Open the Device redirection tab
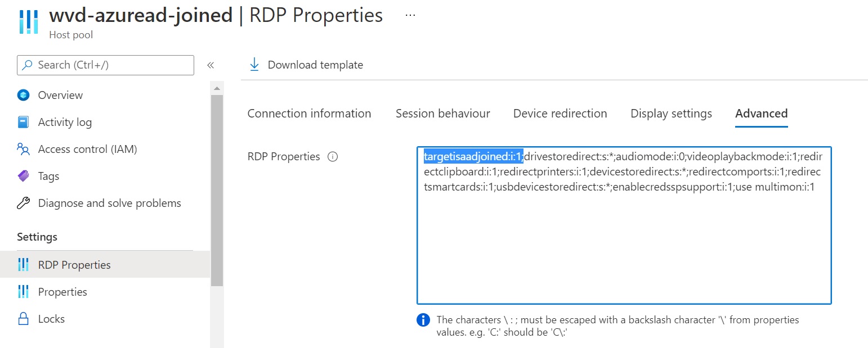This screenshot has width=868, height=348. 560,114
